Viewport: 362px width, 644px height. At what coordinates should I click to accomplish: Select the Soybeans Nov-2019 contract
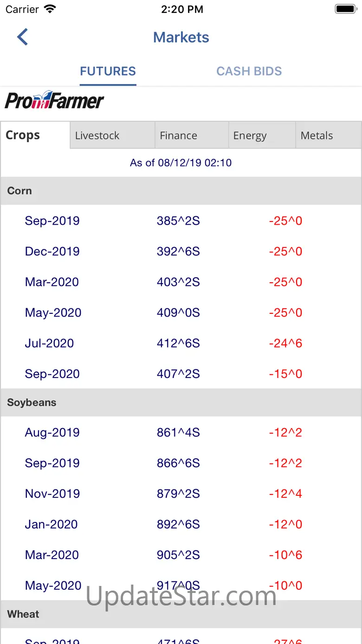point(52,494)
